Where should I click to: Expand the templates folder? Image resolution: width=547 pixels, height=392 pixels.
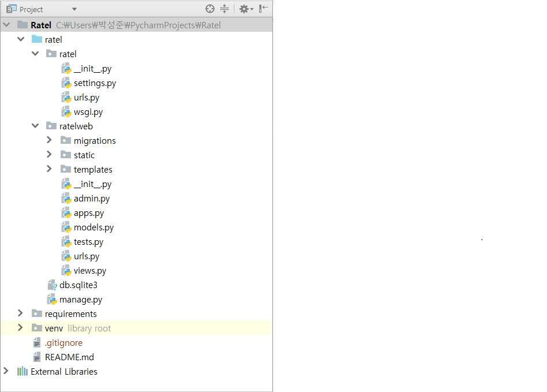click(x=50, y=169)
